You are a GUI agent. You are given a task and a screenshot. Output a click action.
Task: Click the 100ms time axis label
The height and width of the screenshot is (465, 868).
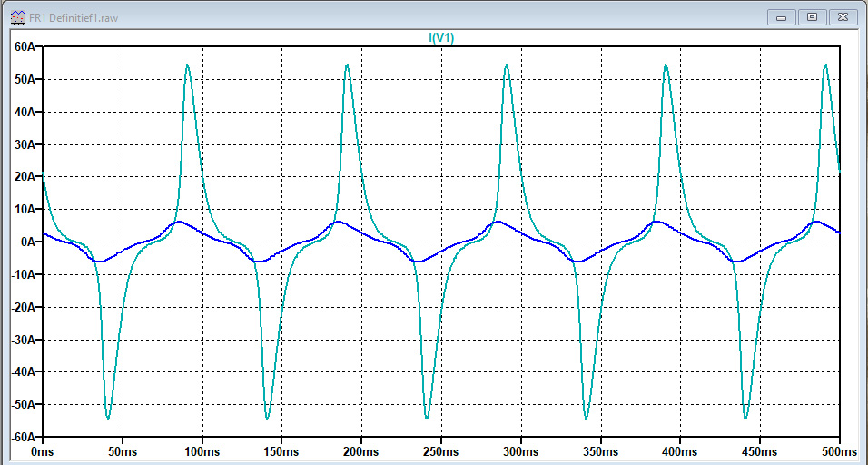(202, 451)
